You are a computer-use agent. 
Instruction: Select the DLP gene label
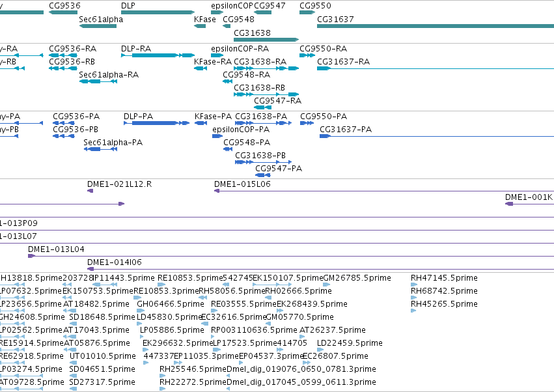pos(128,6)
